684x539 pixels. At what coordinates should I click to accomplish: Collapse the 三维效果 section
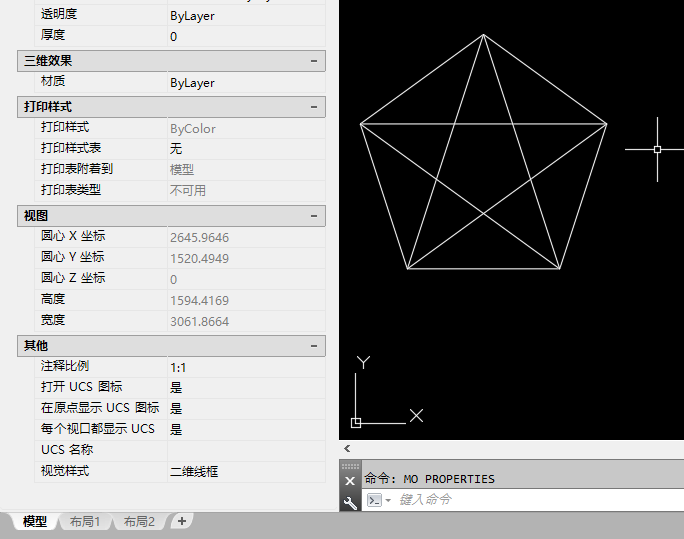pyautogui.click(x=314, y=61)
